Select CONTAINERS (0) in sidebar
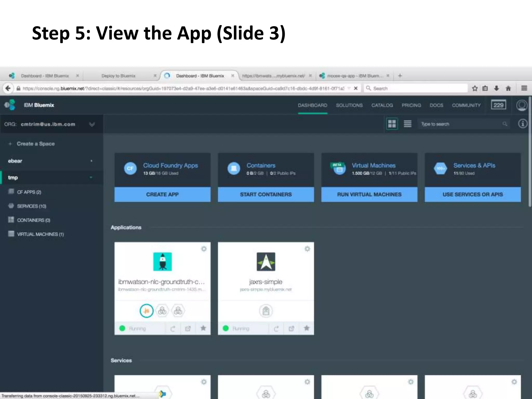 tap(34, 220)
